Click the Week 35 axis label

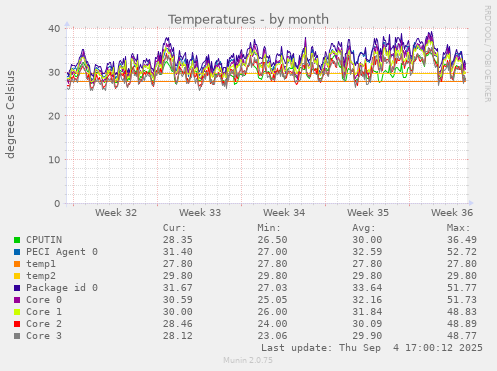368,213
